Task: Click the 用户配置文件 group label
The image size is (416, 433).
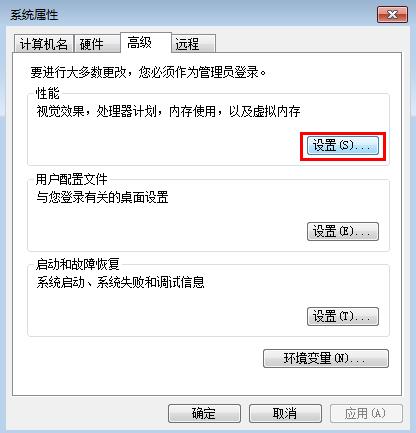Action: (x=71, y=179)
